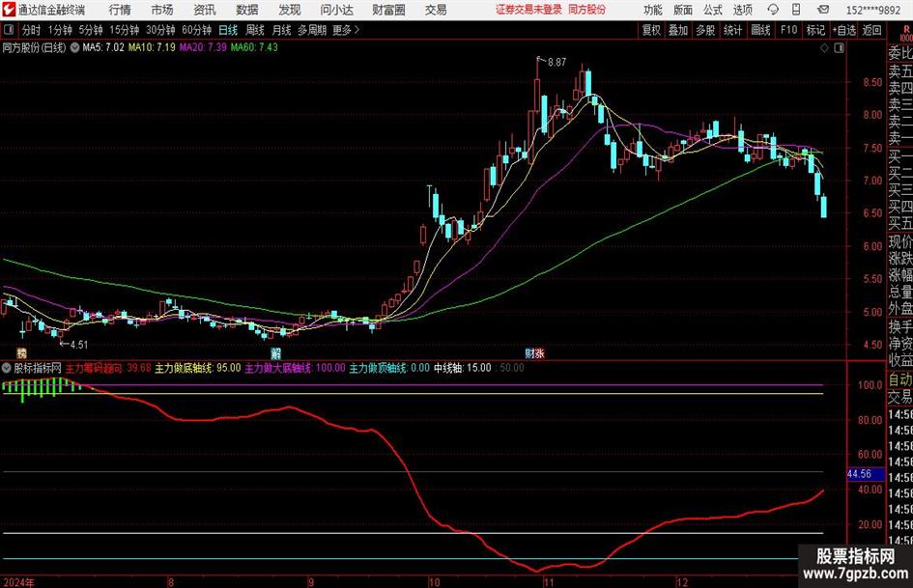The image size is (913, 588).
Task: Toggle the side panel icon next to the diamond
Action: click(x=839, y=48)
